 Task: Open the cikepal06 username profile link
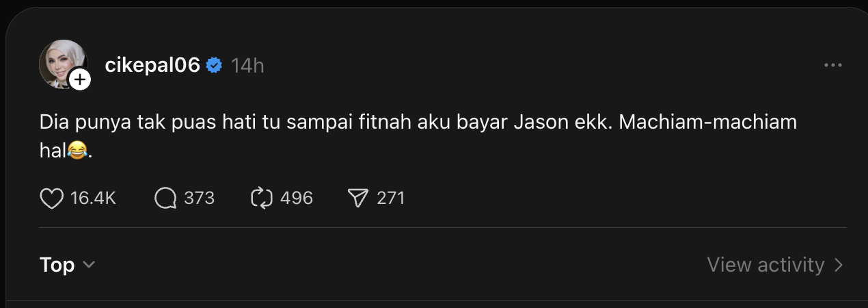tap(152, 65)
